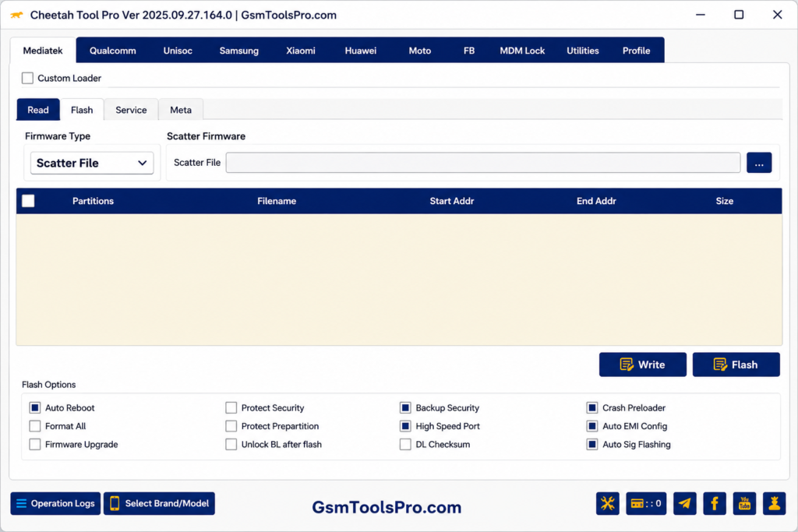Open Operation Logs
Screen dimensions: 798x532
[x=55, y=503]
